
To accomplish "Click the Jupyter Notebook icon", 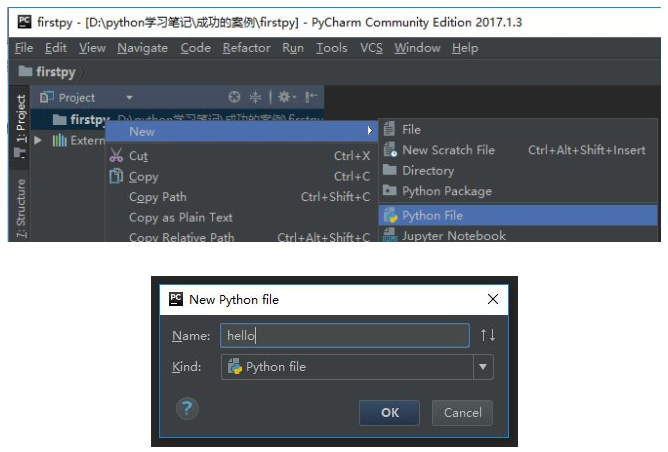I will [390, 235].
